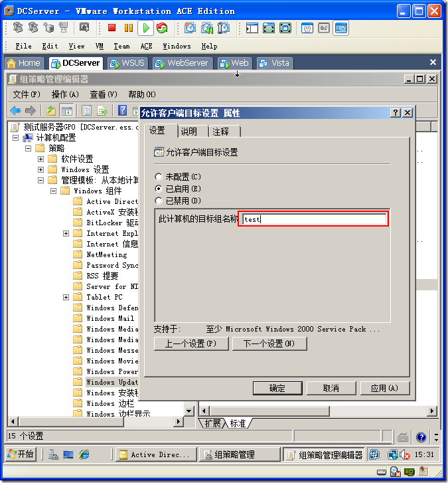Click the 上一个设置(P) button

click(x=191, y=343)
